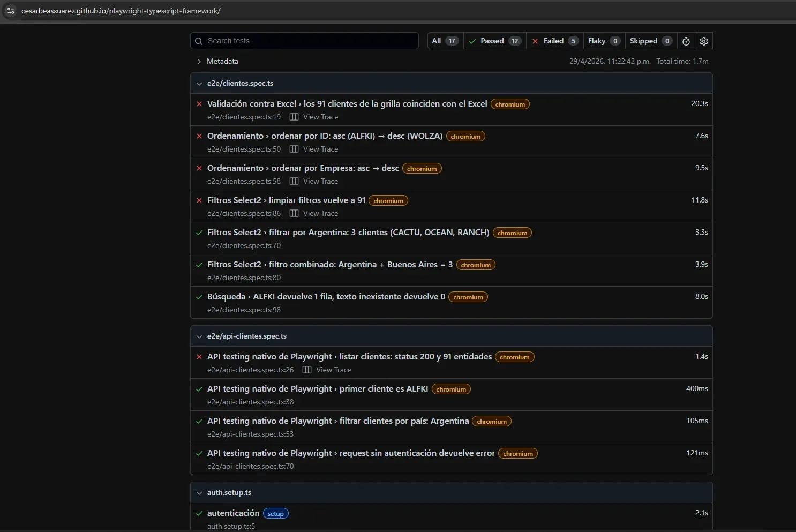Image resolution: width=796 pixels, height=532 pixels.
Task: Filter by Failed 5 tests
Action: click(554, 41)
